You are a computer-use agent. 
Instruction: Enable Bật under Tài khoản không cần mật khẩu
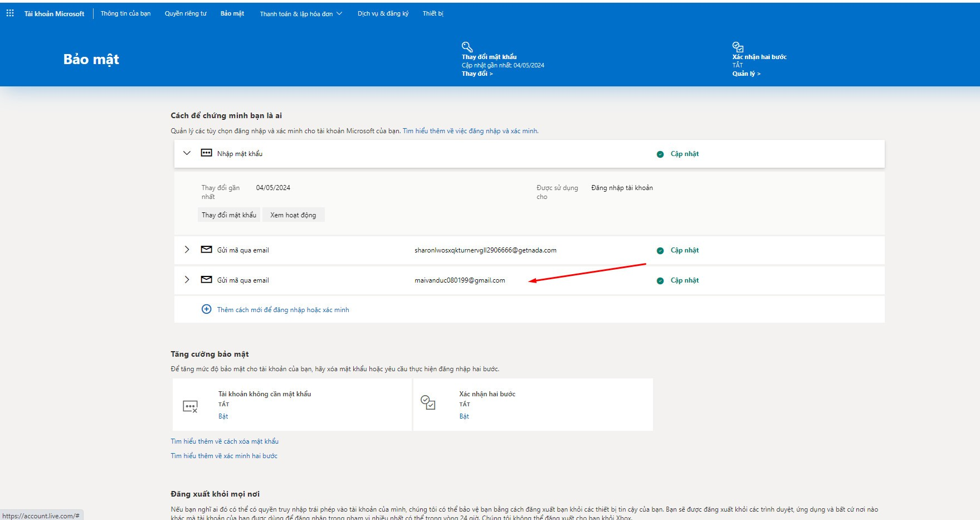tap(223, 416)
